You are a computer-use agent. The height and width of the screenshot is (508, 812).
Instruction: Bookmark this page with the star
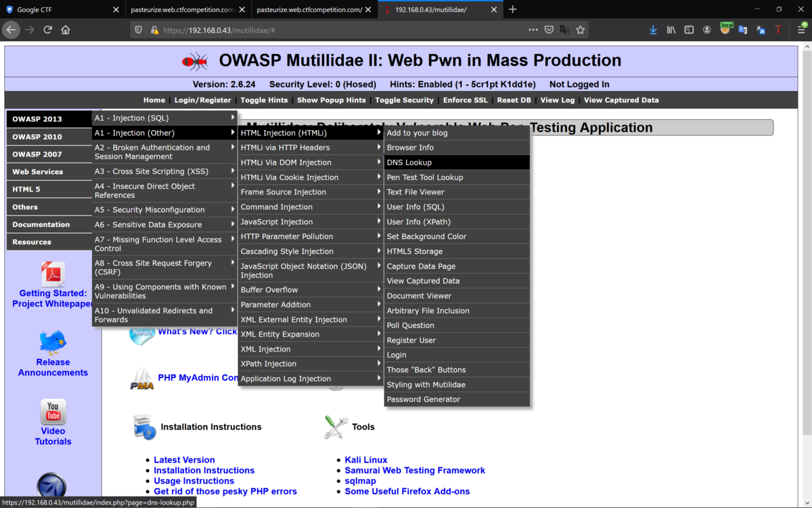click(580, 30)
